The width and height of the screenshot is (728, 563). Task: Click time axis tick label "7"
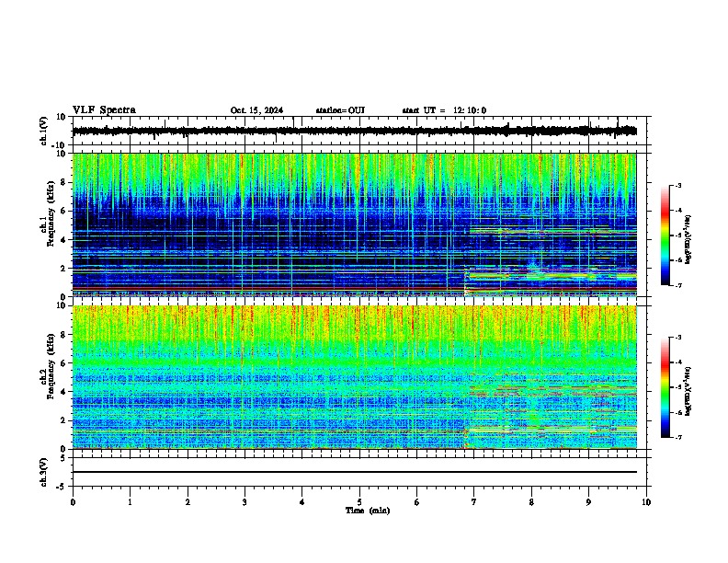coord(474,501)
